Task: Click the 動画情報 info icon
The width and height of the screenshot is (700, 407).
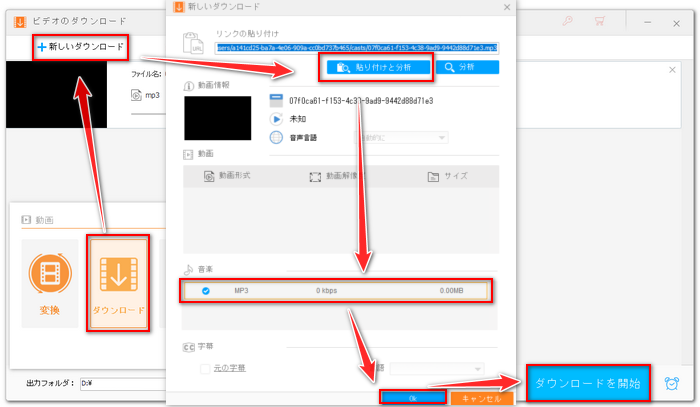Action: coord(188,86)
